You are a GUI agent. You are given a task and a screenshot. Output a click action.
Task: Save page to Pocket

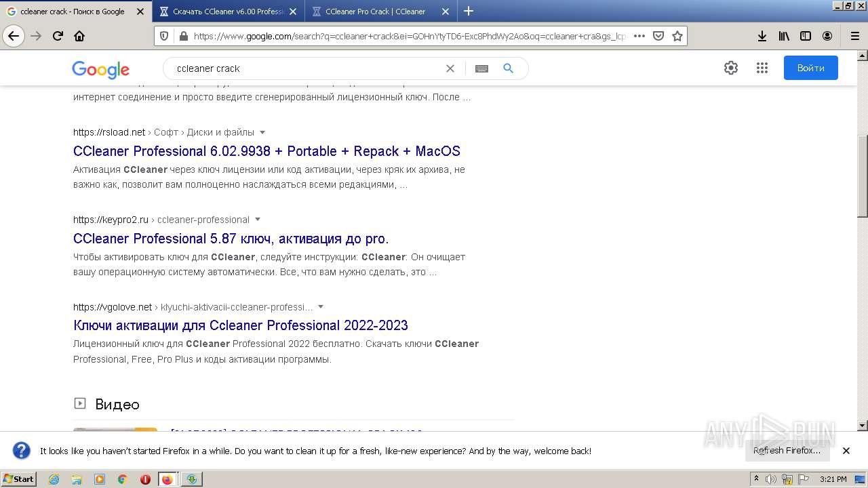pos(658,36)
